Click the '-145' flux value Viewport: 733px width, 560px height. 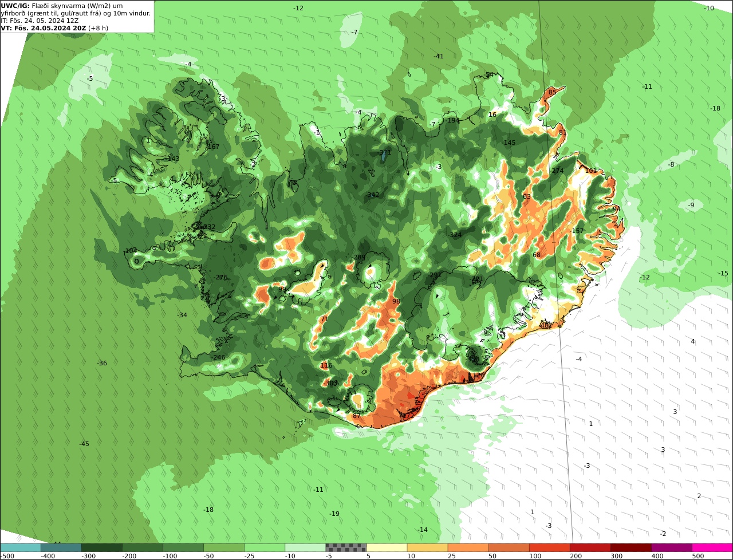(x=509, y=143)
